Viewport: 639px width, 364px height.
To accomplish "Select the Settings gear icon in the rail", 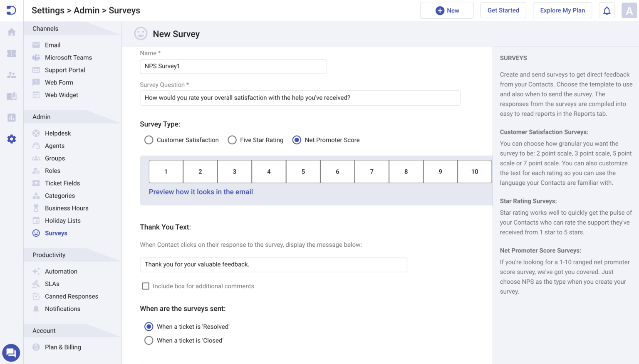I will coord(11,139).
